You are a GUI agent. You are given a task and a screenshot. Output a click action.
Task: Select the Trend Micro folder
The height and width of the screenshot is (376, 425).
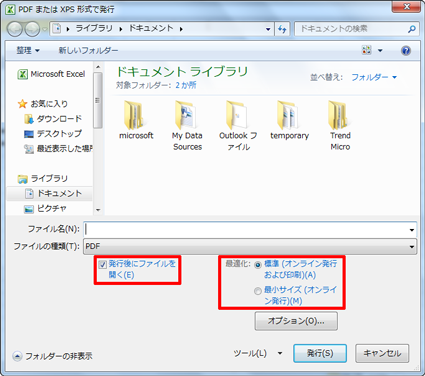(x=340, y=126)
